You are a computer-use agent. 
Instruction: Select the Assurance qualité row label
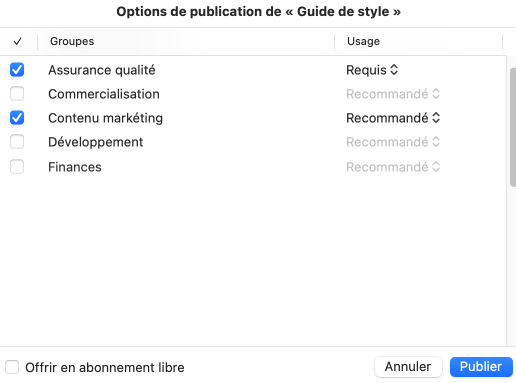[x=102, y=70]
